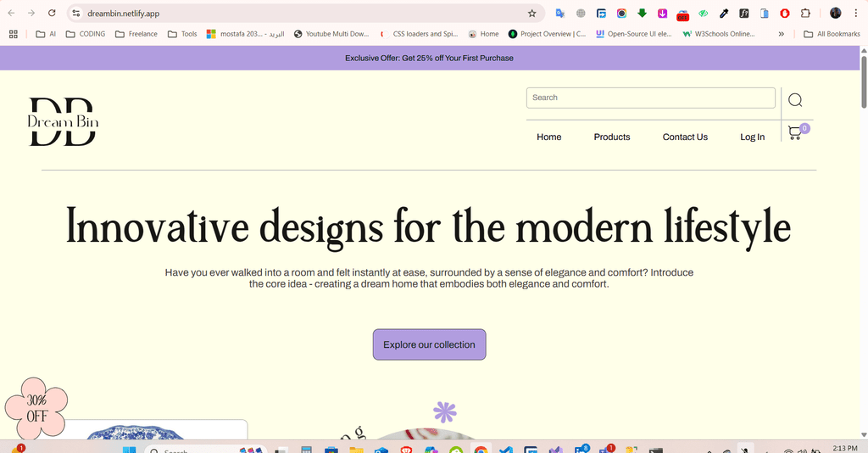Open the All Bookmarks folder
The width and height of the screenshot is (868, 453).
832,34
